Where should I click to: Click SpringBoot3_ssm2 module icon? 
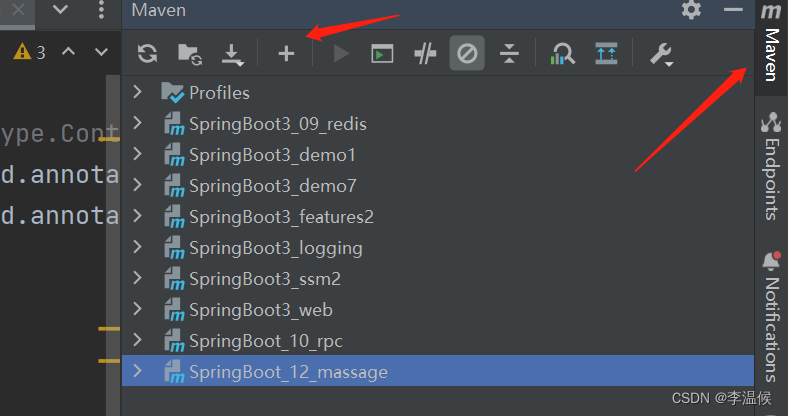[x=174, y=279]
